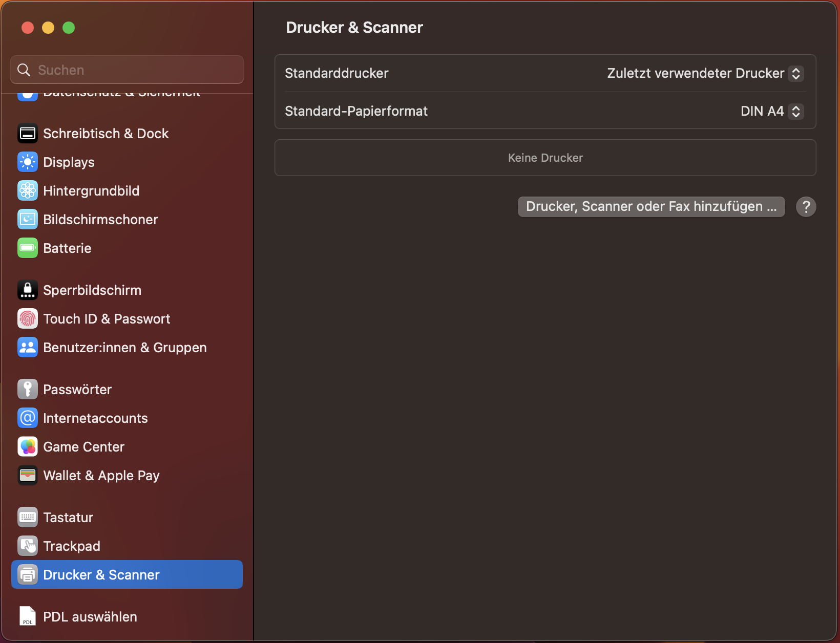Open Passwörter settings pane

[77, 390]
